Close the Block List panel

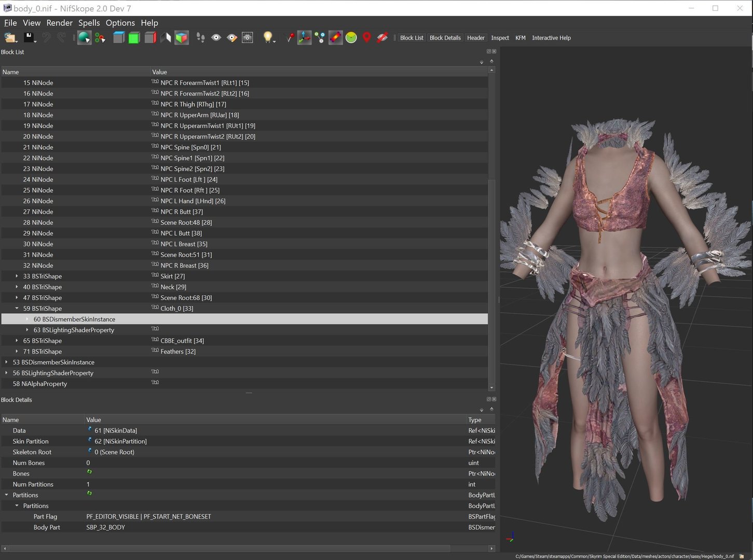(x=494, y=51)
